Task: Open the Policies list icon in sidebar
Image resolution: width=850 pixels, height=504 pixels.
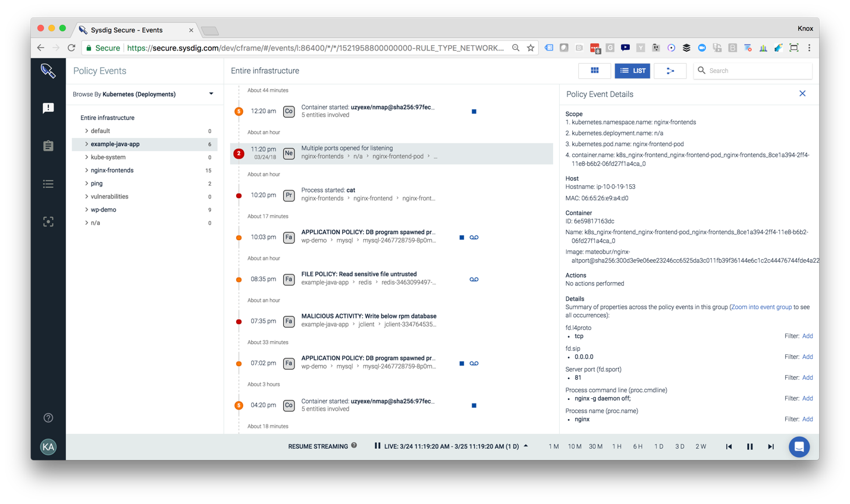Action: pos(48,184)
